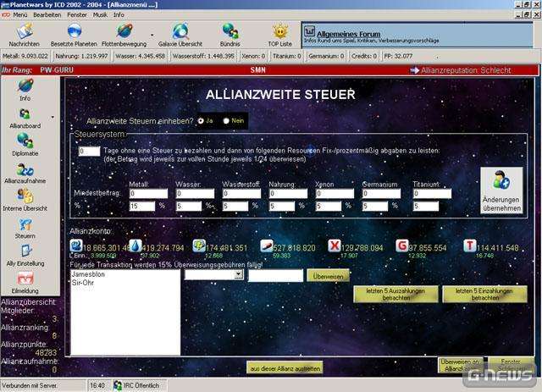
Task: Open Bearbeiten menu
Action: (x=47, y=15)
